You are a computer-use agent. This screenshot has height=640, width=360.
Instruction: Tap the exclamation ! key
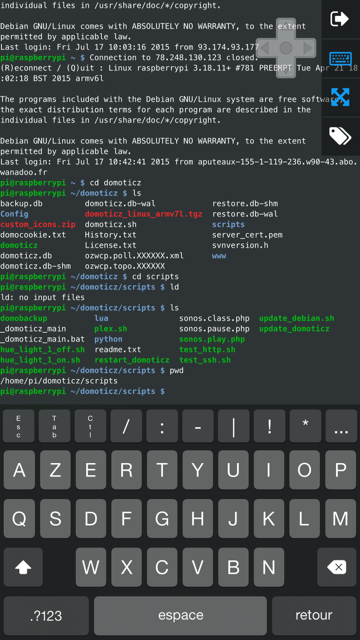pyautogui.click(x=269, y=426)
